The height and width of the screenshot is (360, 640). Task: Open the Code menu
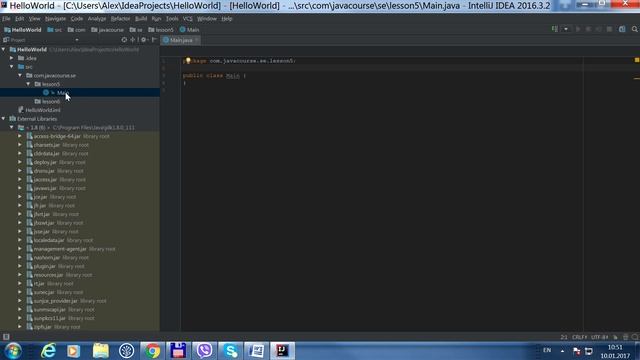point(76,19)
